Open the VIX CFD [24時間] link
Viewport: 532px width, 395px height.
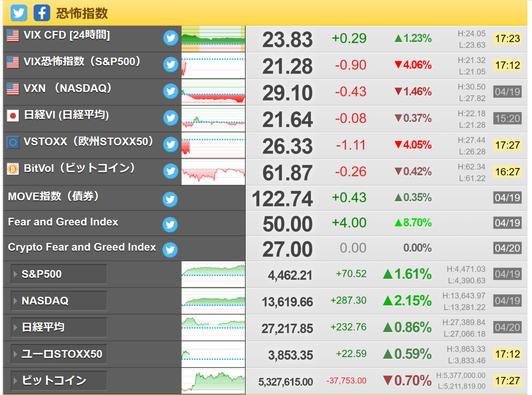tap(67, 35)
